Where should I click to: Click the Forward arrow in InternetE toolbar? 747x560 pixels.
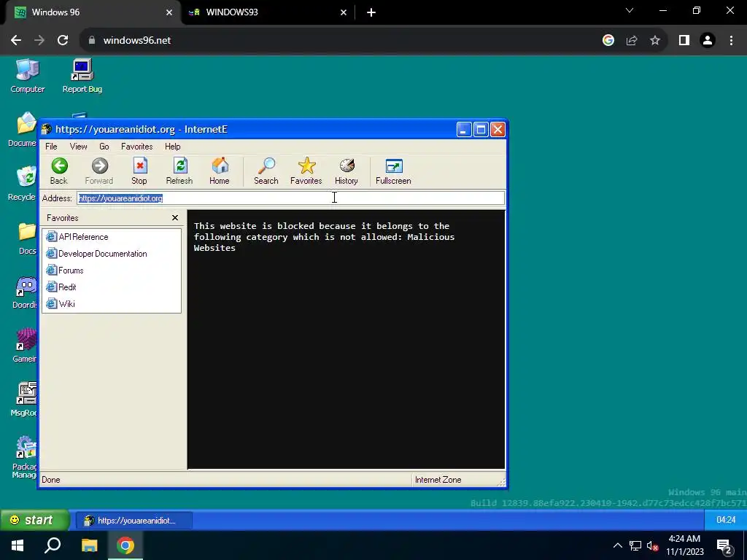pyautogui.click(x=99, y=171)
